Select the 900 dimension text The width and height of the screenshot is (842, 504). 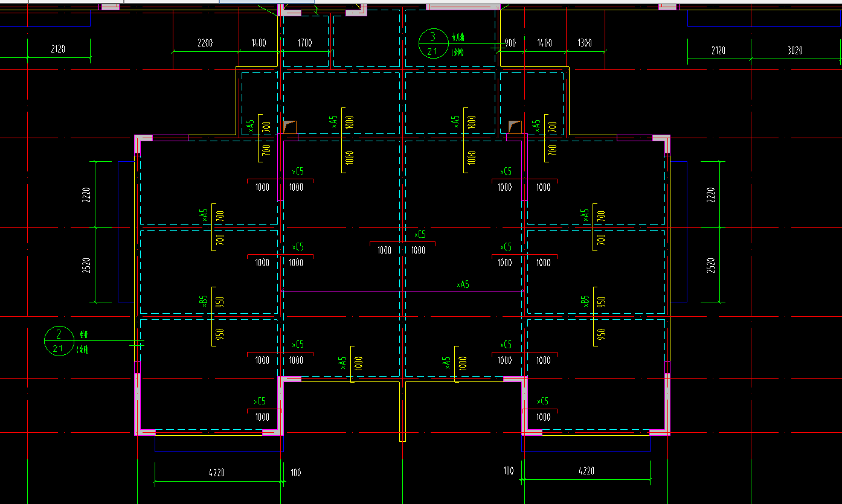pyautogui.click(x=510, y=43)
